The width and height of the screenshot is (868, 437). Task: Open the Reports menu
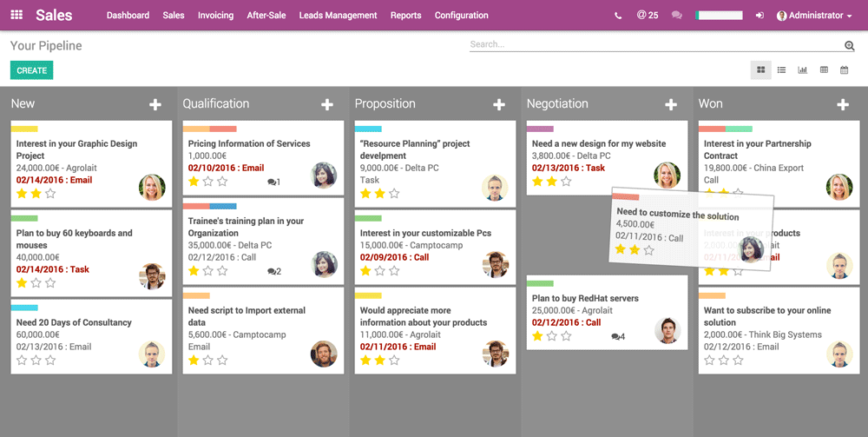[x=405, y=16]
